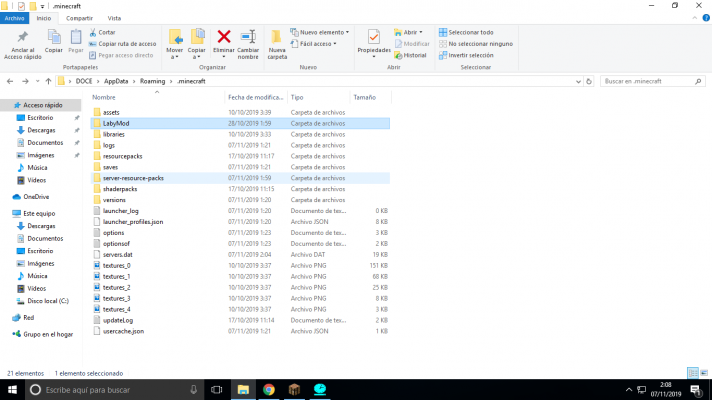Click the Buscar en .minecraft search box
The height and width of the screenshot is (400, 712).
[x=650, y=80]
